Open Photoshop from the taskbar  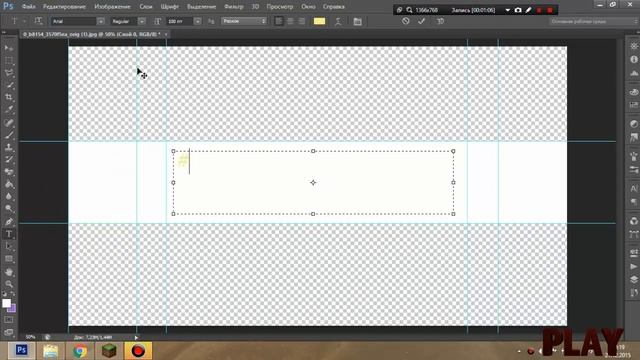[x=22, y=351]
